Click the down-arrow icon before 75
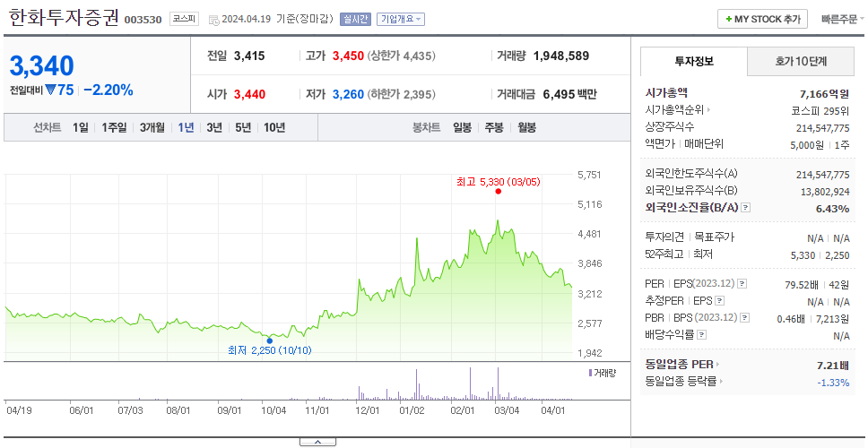868x448 pixels. click(51, 90)
